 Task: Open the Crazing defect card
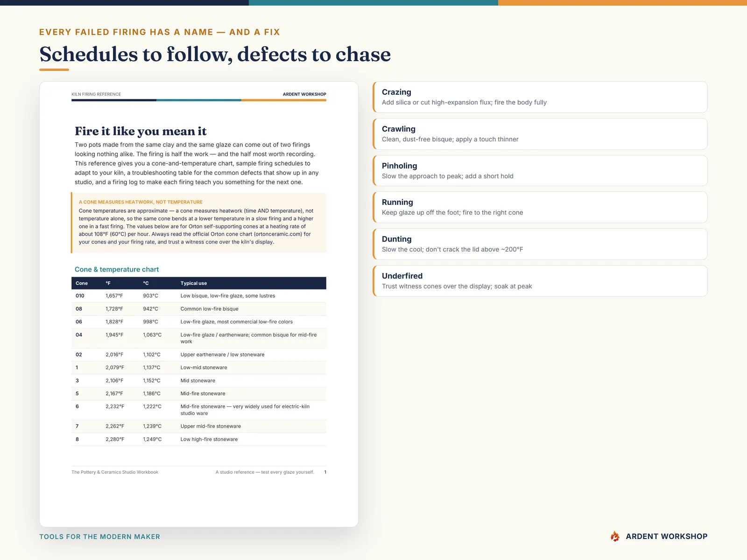coord(540,97)
